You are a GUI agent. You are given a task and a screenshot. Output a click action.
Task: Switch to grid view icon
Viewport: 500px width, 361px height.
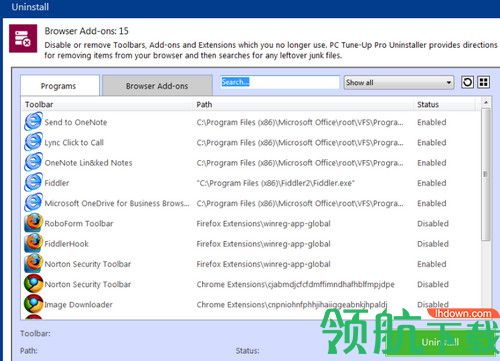pyautogui.click(x=483, y=82)
